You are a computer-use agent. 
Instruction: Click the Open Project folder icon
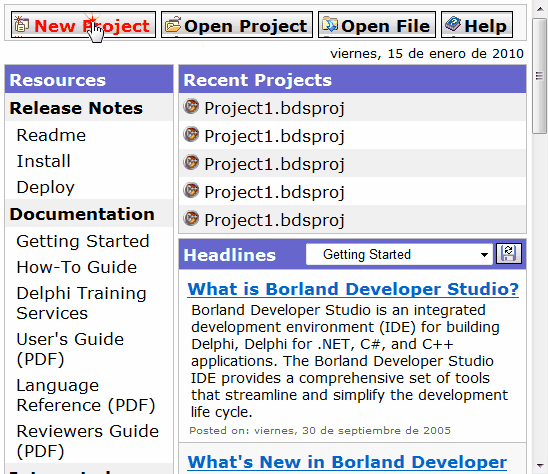pos(173,24)
